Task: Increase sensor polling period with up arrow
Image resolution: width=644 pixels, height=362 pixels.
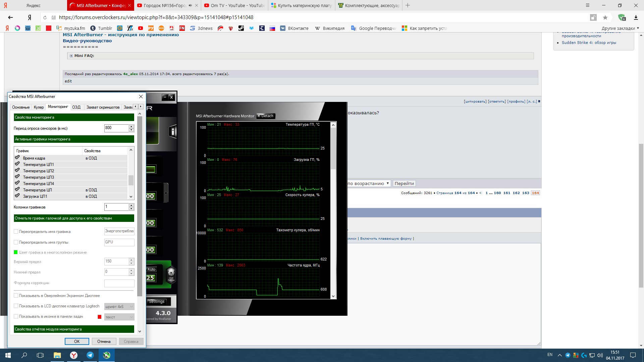Action: [x=131, y=126]
